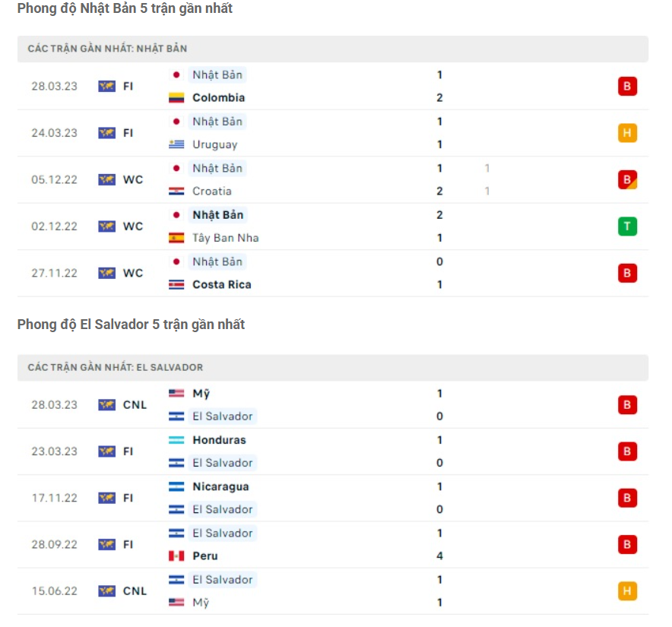The image size is (672, 627).
Task: Select the Uruguay flag icon
Action: click(178, 144)
